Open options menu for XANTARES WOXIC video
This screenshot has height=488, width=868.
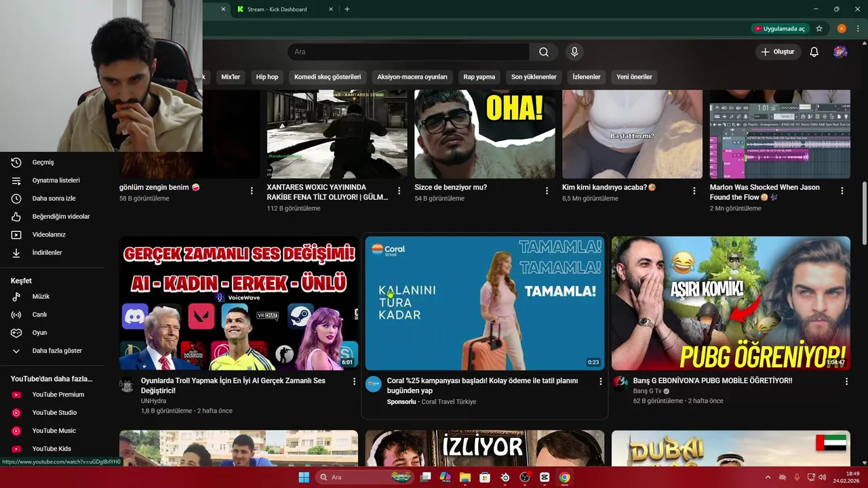(399, 191)
